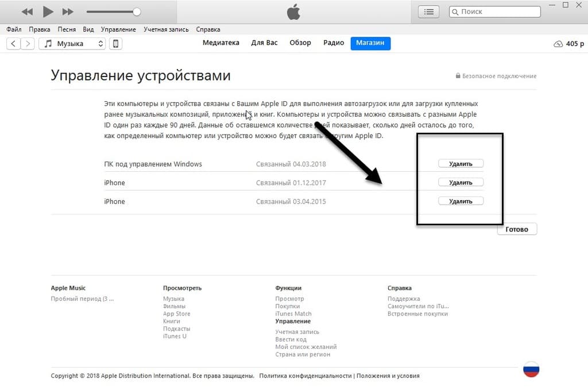This screenshot has width=588, height=388.
Task: Open the Файл menu
Action: [x=14, y=29]
